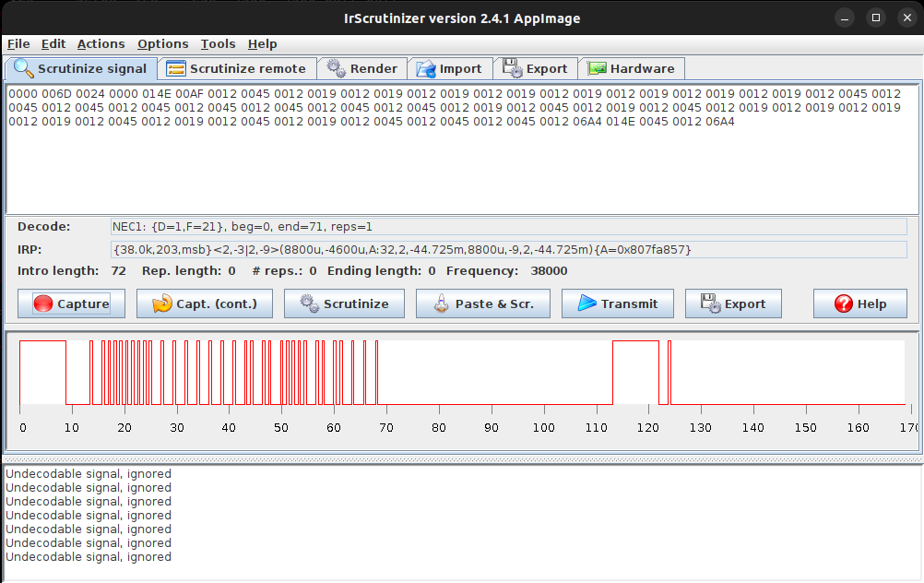The image size is (924, 583).
Task: Click inside the signal hex code text area
Action: pyautogui.click(x=461, y=166)
